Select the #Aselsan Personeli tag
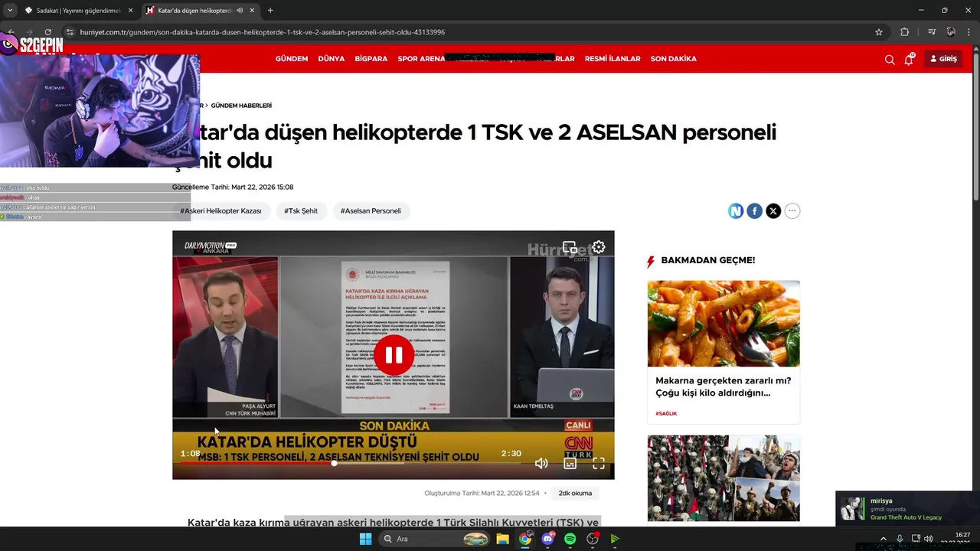The height and width of the screenshot is (551, 980). (371, 210)
